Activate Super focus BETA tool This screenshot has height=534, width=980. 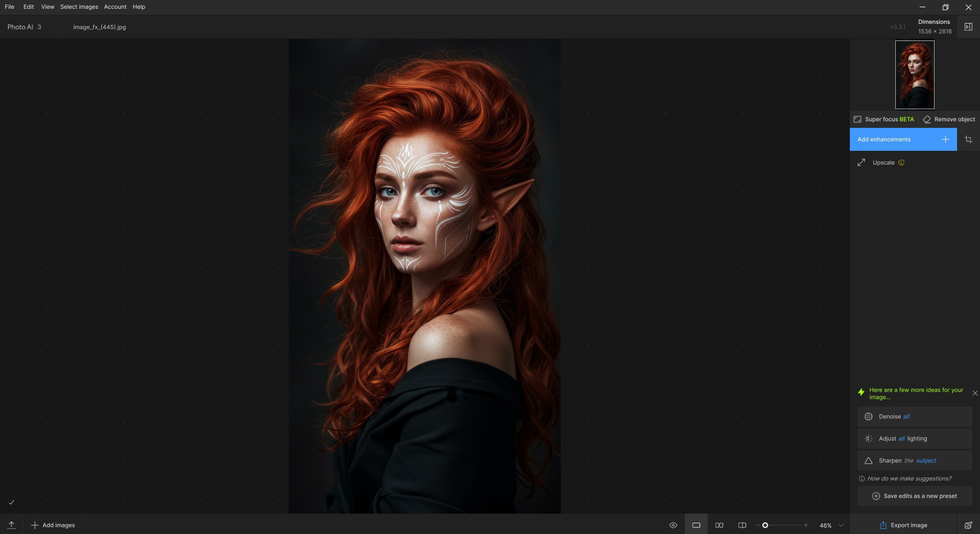pos(884,119)
